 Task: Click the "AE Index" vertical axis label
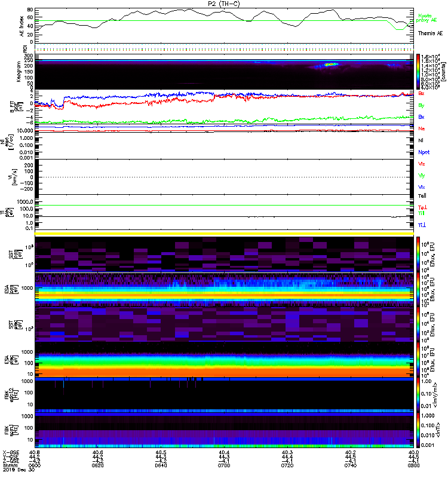coord(22,26)
